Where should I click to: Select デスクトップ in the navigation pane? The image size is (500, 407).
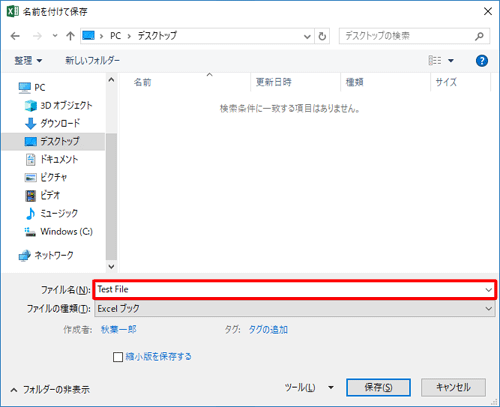53,141
